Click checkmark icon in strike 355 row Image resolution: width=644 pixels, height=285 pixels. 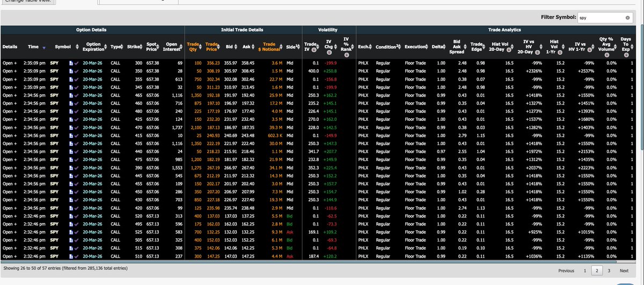pos(77,78)
